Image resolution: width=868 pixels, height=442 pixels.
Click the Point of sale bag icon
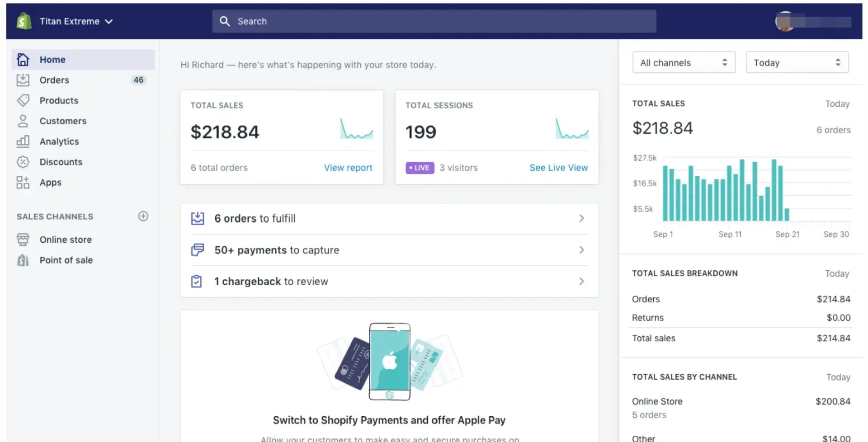(23, 260)
